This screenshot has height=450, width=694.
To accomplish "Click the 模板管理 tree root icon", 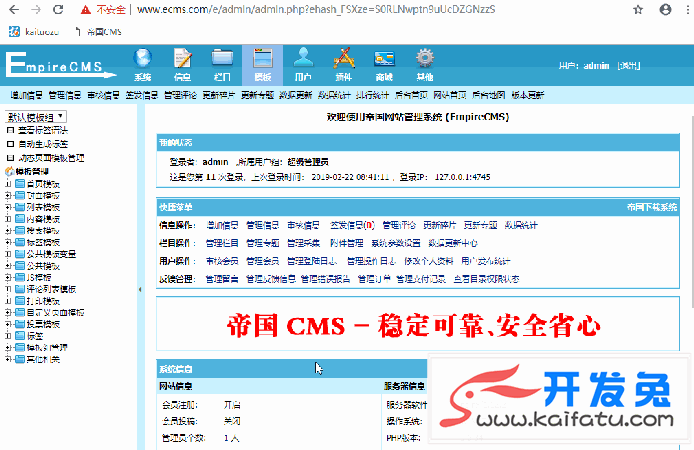I will (9, 171).
